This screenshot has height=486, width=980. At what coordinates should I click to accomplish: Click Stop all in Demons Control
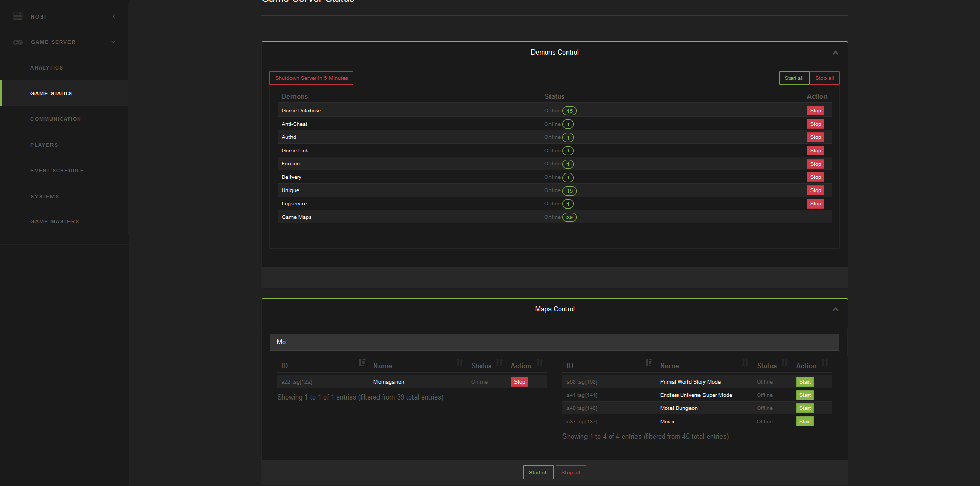(824, 78)
